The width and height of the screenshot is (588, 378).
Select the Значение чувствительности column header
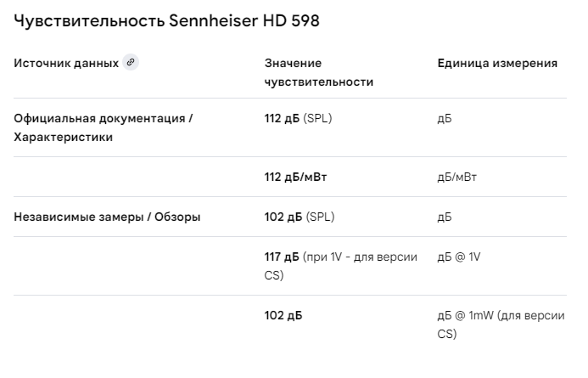coord(318,72)
